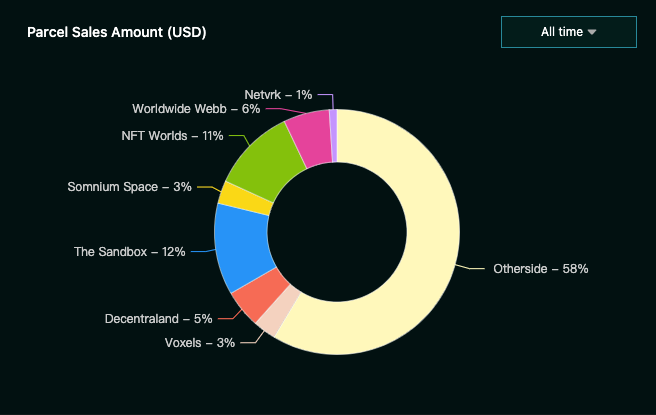Click the "Netvrk – 1%" label
This screenshot has width=656, height=415.
[x=278, y=95]
